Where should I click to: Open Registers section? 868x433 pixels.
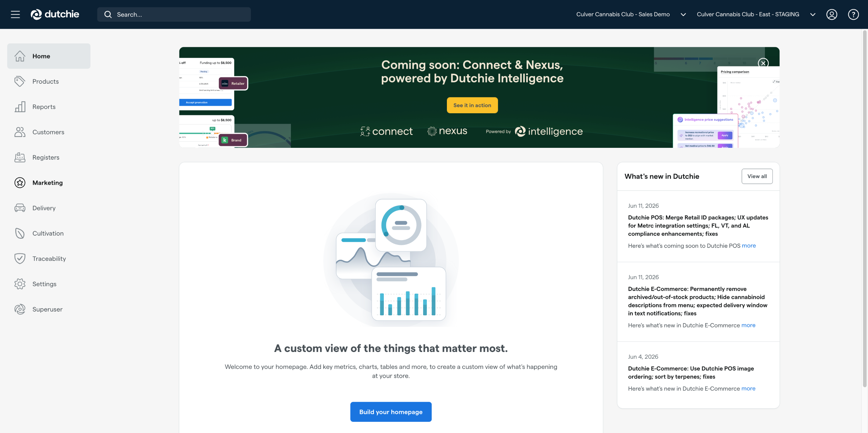tap(49, 157)
